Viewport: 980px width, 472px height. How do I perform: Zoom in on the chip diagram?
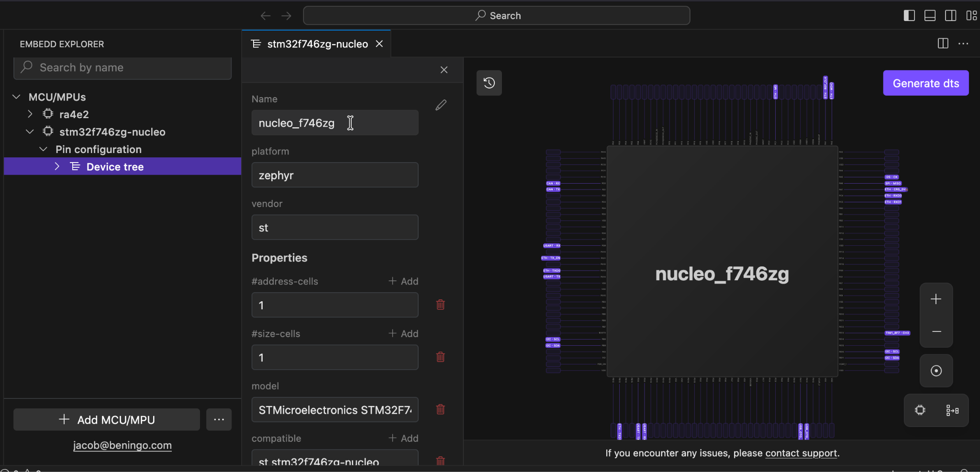935,299
